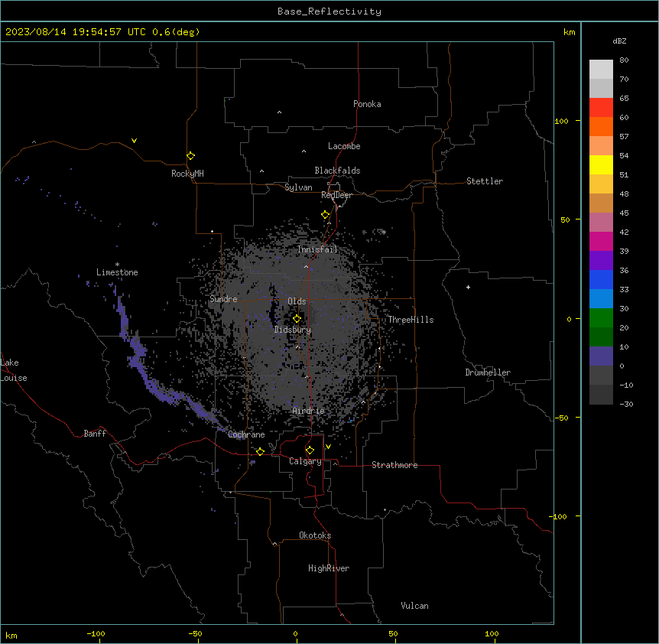
Task: Click the Cochrane town label
Action: click(x=246, y=434)
